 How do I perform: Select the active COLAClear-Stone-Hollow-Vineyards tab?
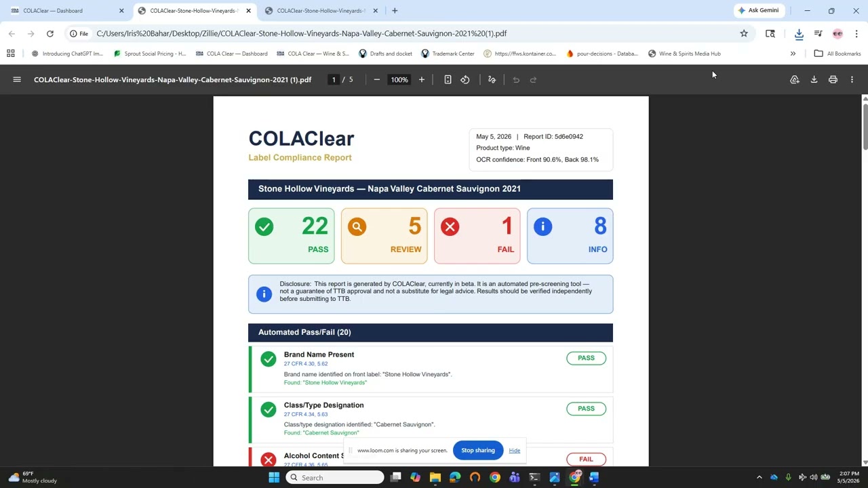[x=193, y=10]
